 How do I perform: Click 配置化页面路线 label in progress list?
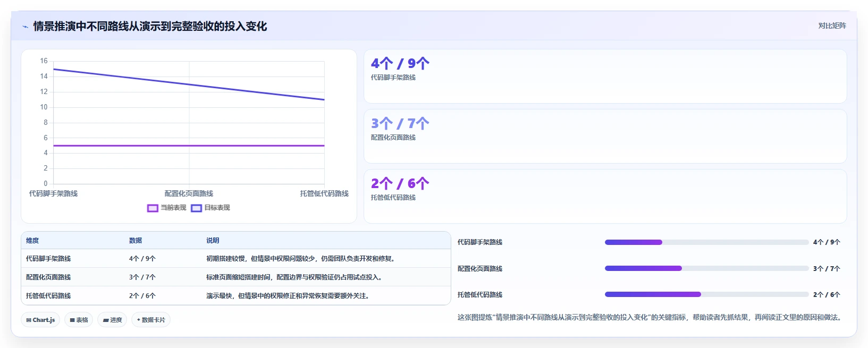click(480, 269)
